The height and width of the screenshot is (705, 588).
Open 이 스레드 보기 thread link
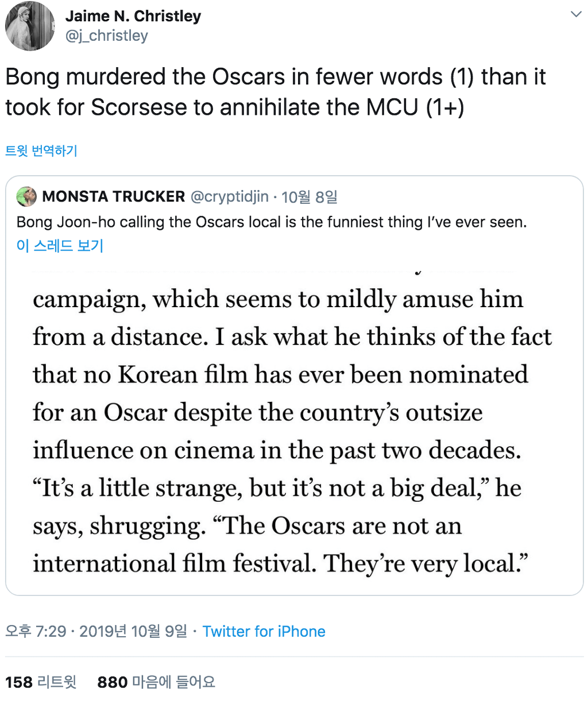(60, 246)
